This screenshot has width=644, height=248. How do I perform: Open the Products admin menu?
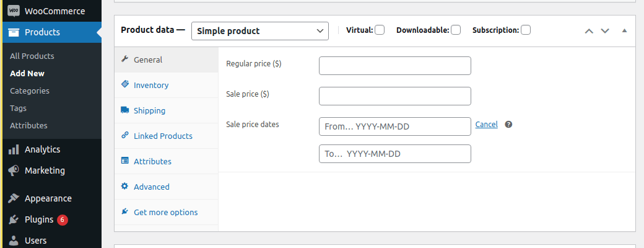pos(51,32)
